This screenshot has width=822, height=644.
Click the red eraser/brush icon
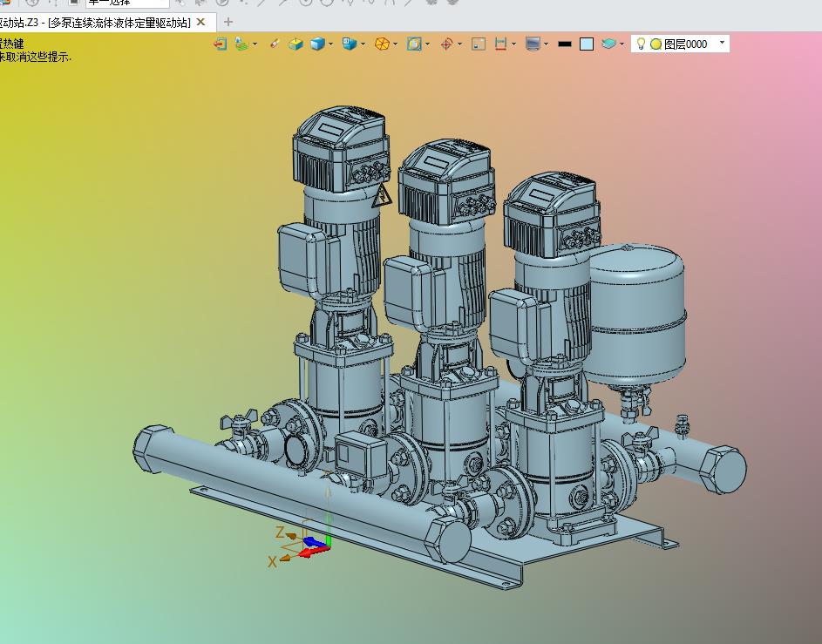(x=275, y=44)
